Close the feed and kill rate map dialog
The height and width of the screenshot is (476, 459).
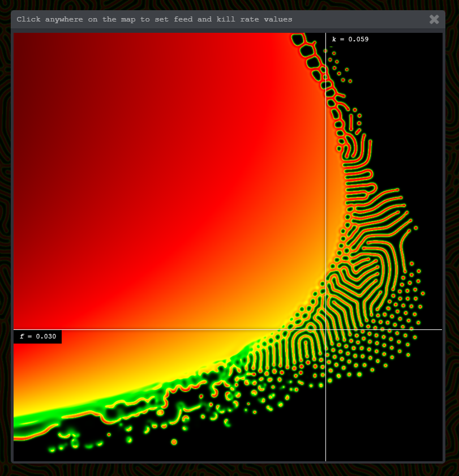pos(434,19)
